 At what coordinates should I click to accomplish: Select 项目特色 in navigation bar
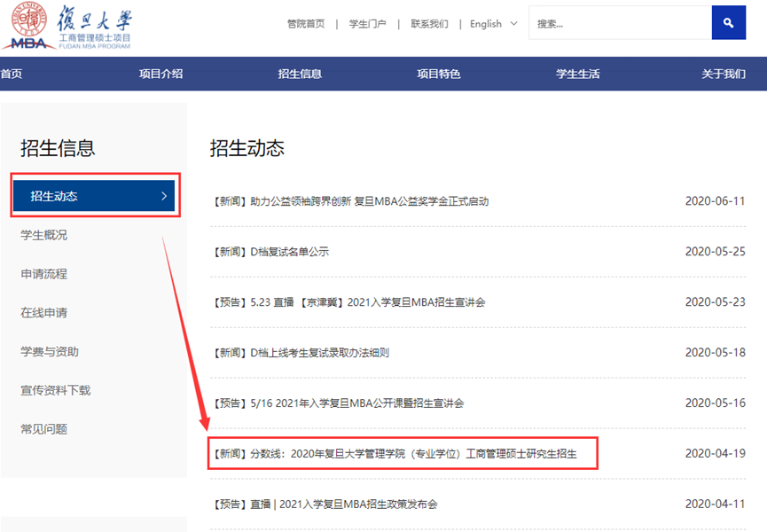(439, 74)
